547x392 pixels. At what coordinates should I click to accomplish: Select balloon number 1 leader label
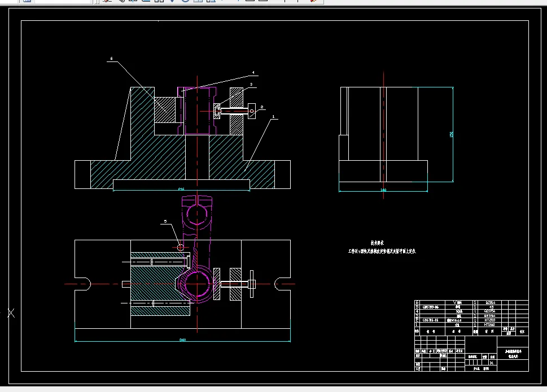(273, 117)
